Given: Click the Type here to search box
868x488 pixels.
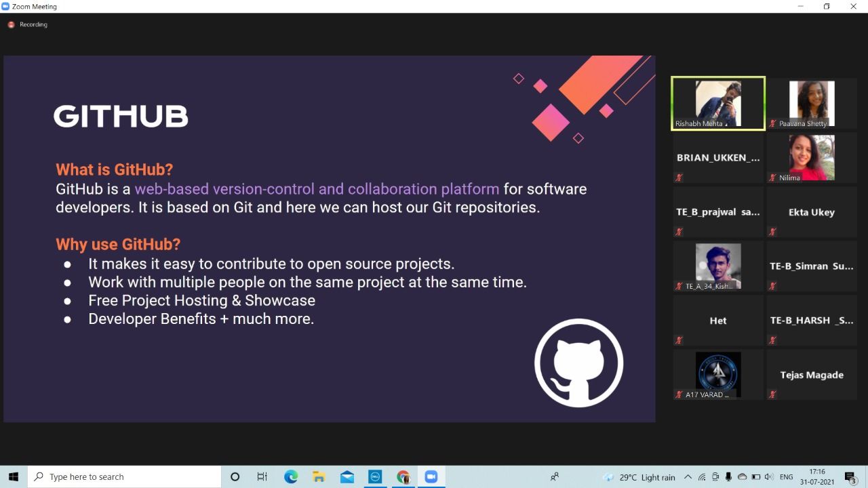Looking at the screenshot, I should click(124, 477).
